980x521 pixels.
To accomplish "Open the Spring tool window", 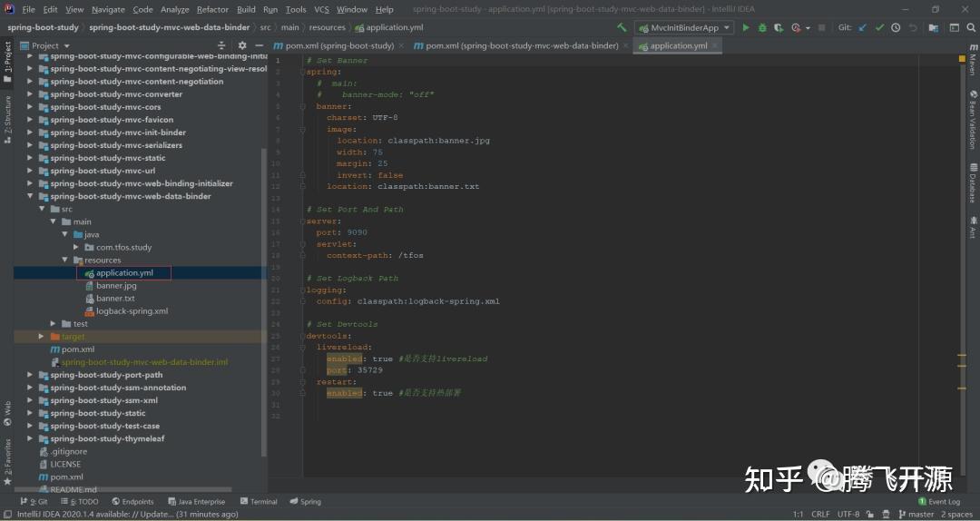I will (306, 502).
